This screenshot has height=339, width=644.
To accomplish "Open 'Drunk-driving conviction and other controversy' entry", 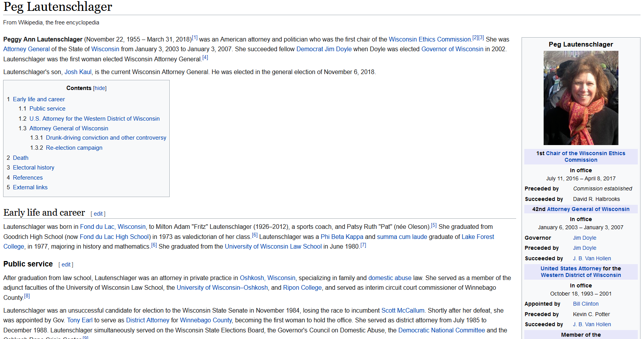I will click(106, 138).
